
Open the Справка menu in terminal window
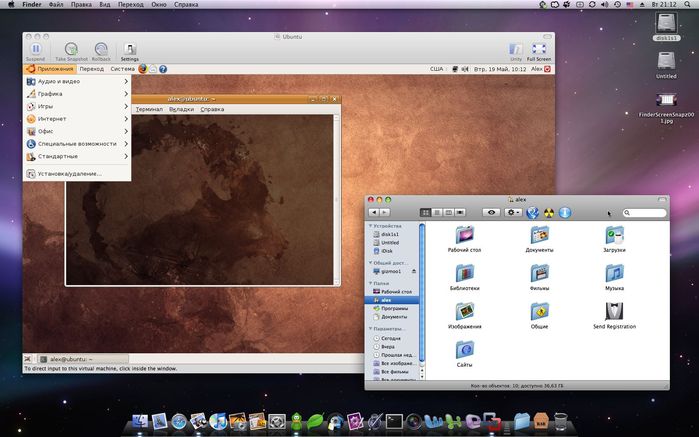point(212,109)
